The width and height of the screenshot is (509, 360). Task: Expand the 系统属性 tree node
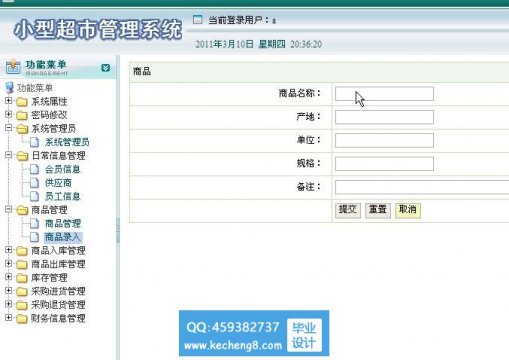(x=9, y=100)
